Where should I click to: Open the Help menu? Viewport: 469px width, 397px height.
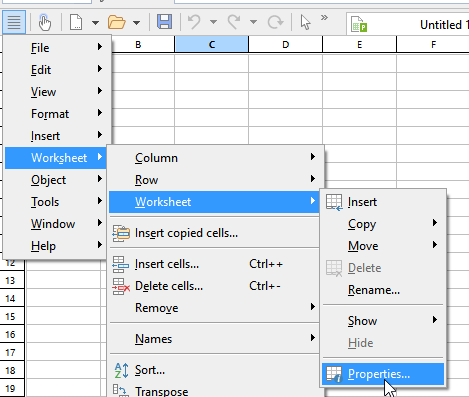point(56,246)
